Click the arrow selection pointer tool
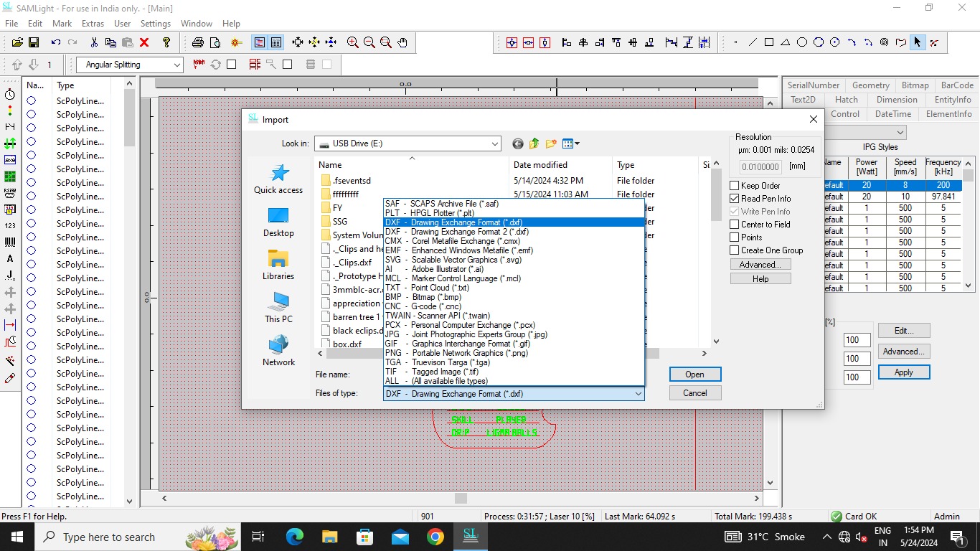The height and width of the screenshot is (551, 980). pyautogui.click(x=917, y=42)
